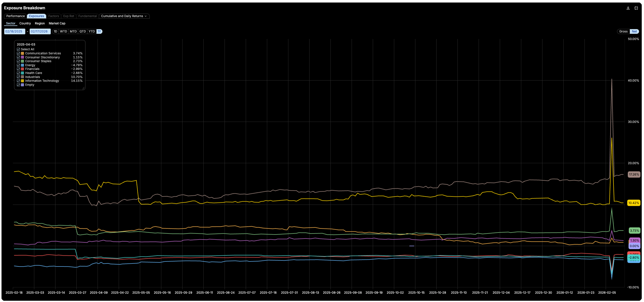644x302 pixels.
Task: Toggle Consumer Staples checkbox
Action: [18, 61]
